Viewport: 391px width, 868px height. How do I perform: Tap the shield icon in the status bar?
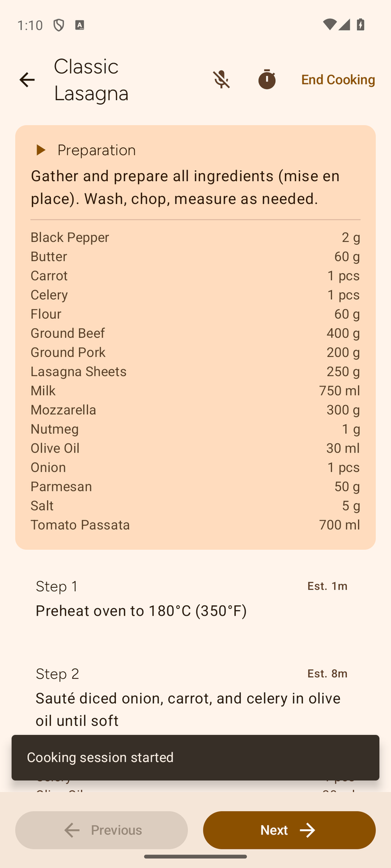59,25
